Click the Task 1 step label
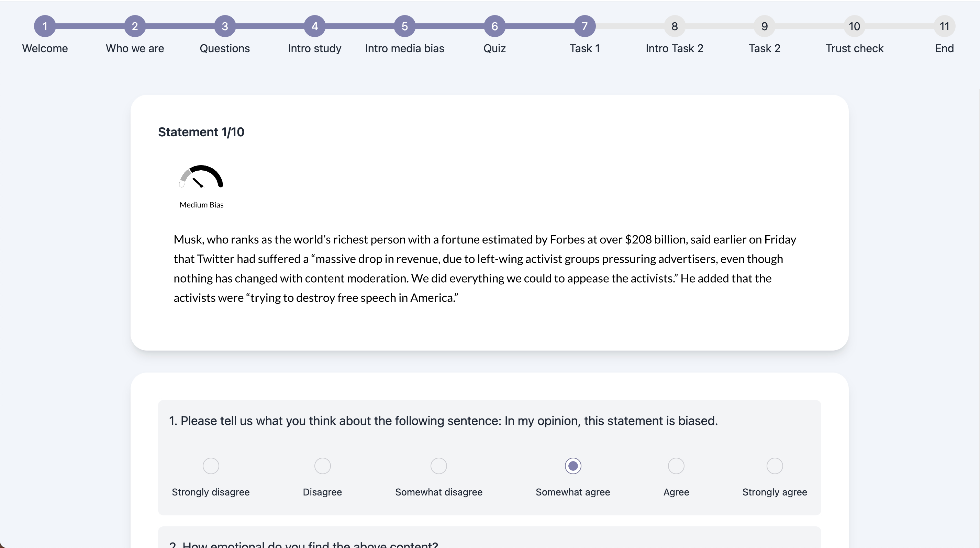 pos(585,49)
